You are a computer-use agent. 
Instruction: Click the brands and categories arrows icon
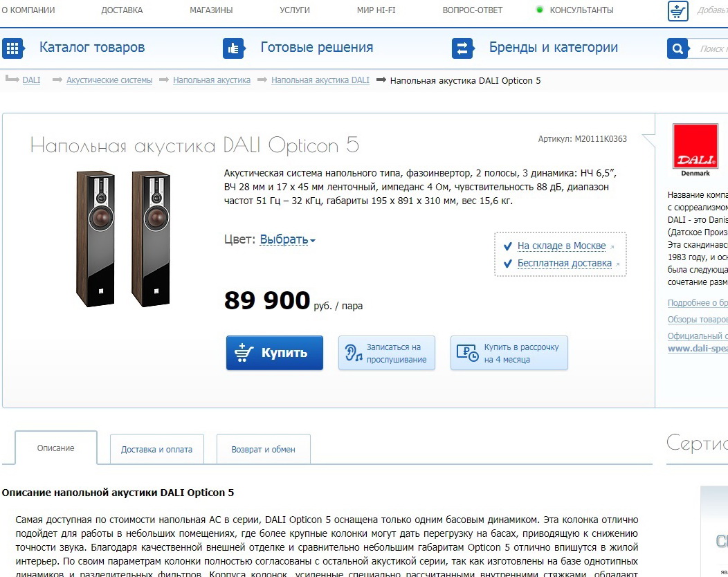click(x=462, y=48)
